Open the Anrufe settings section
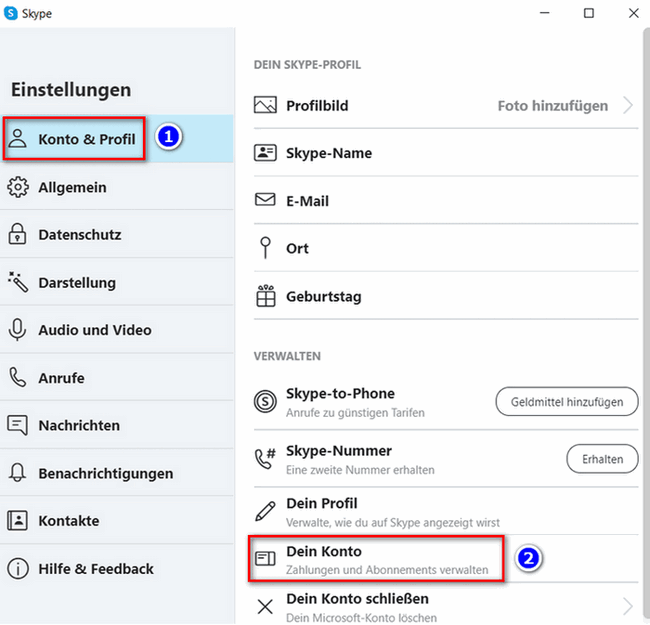The image size is (650, 625). [116, 378]
